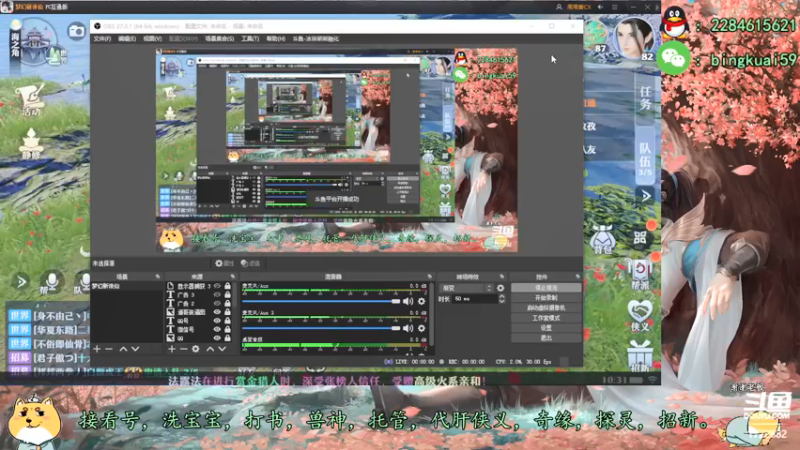Move the scene down in Scenes list

135,349
